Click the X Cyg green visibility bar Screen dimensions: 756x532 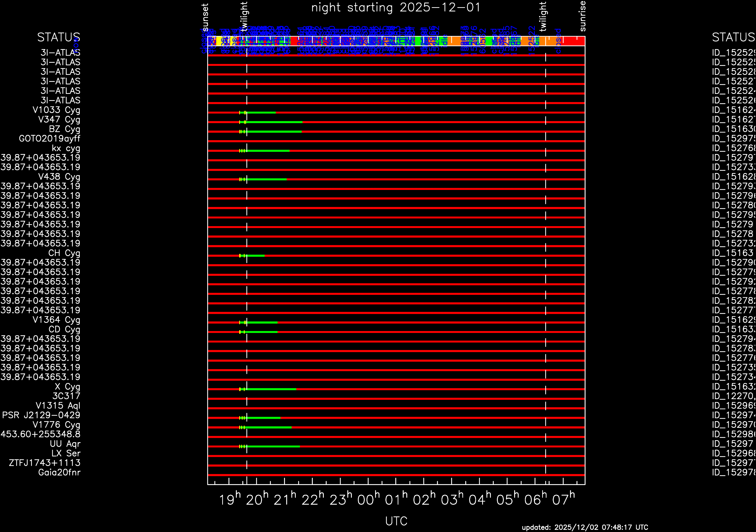point(271,389)
